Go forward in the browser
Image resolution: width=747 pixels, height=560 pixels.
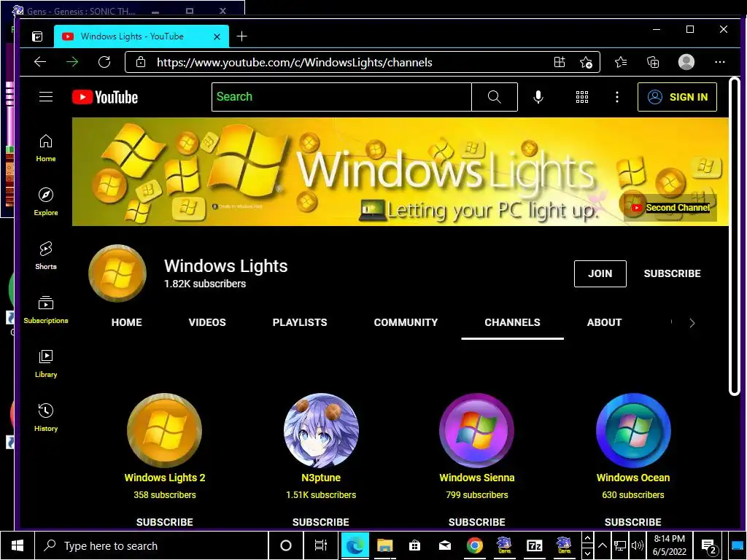pyautogui.click(x=72, y=62)
